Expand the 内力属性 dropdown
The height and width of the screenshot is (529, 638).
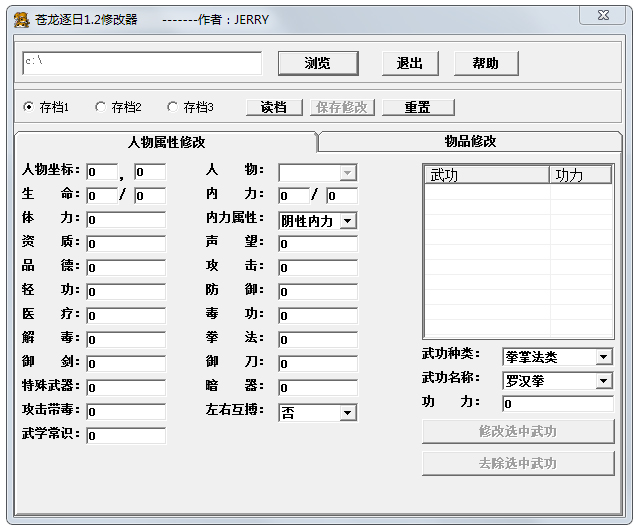click(x=347, y=220)
